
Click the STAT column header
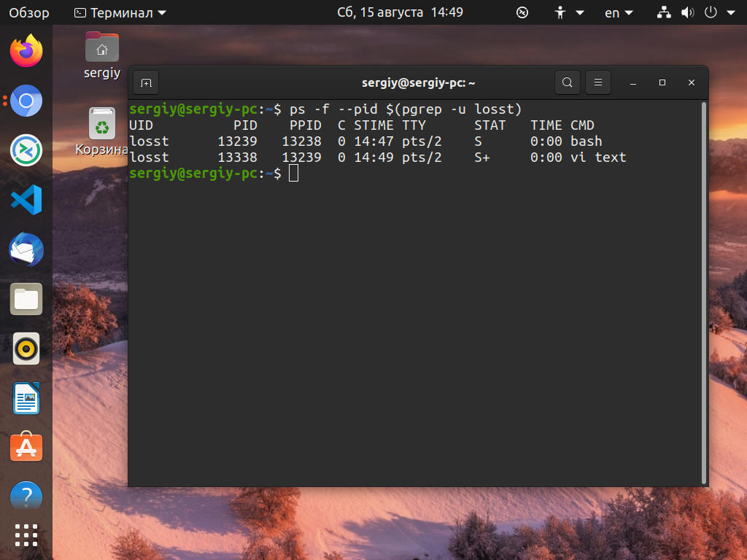[x=489, y=125]
